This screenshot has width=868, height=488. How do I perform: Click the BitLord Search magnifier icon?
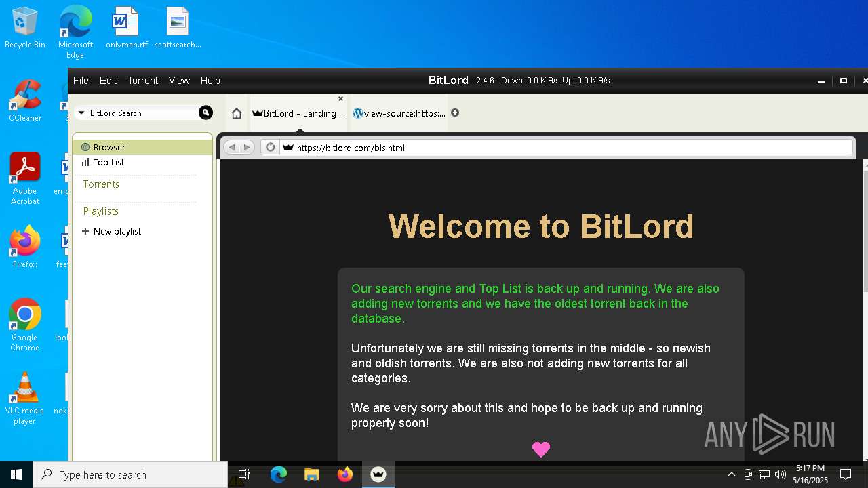pyautogui.click(x=205, y=113)
